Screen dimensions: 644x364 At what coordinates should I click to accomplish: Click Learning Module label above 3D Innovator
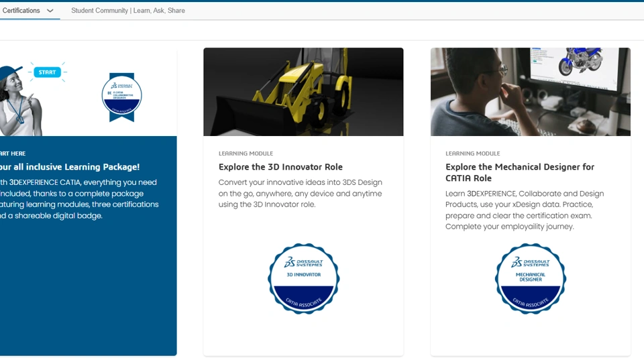[246, 154]
